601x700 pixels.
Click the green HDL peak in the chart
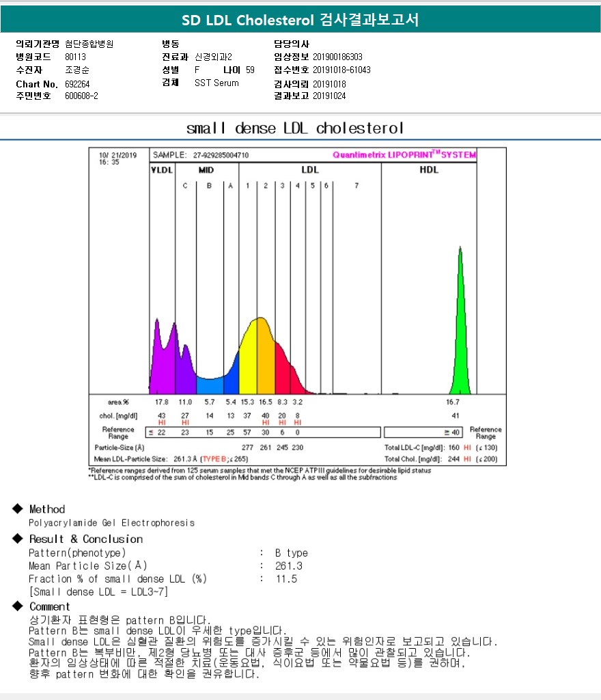coord(460,328)
